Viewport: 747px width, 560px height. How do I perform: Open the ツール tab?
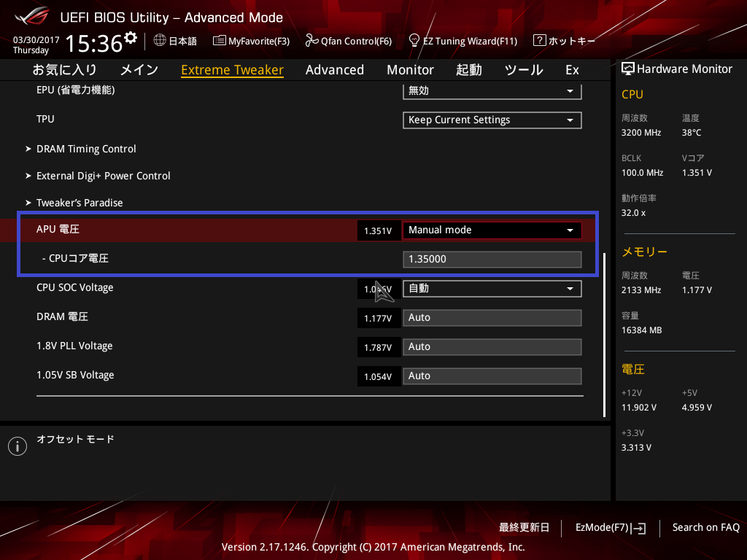[x=524, y=70]
